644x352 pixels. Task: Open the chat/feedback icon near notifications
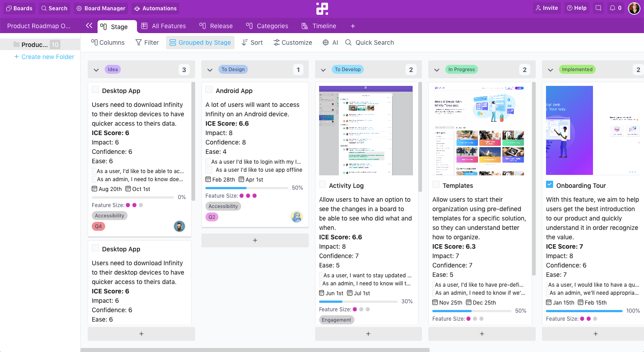pos(598,8)
